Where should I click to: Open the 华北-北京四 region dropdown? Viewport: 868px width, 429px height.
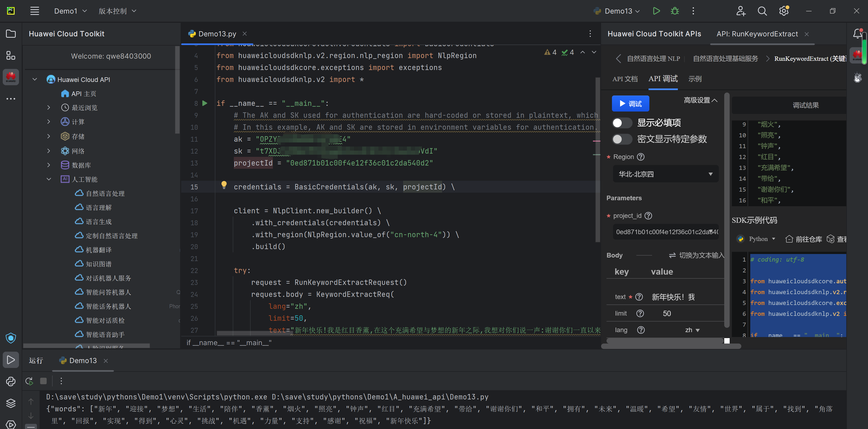point(665,174)
